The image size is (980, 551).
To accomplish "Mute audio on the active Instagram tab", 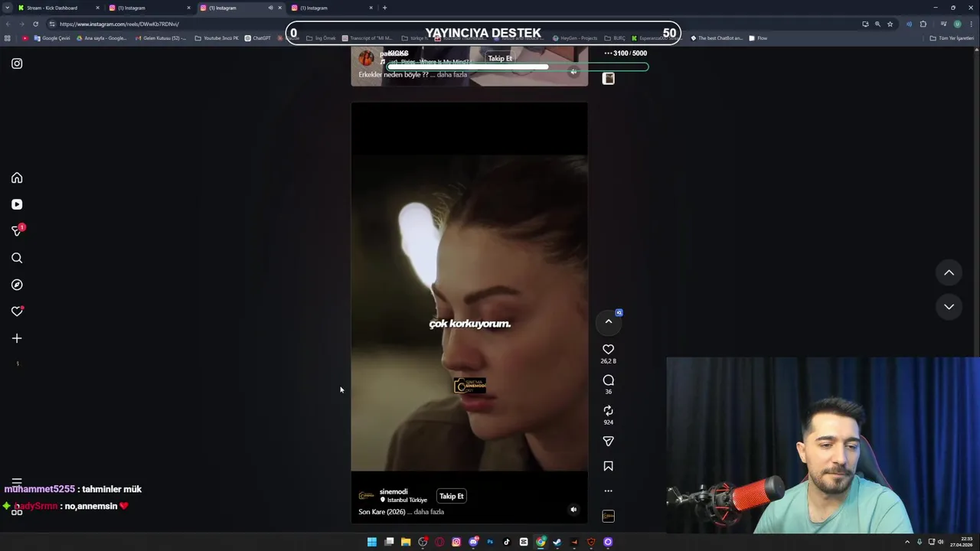I will tap(270, 8).
